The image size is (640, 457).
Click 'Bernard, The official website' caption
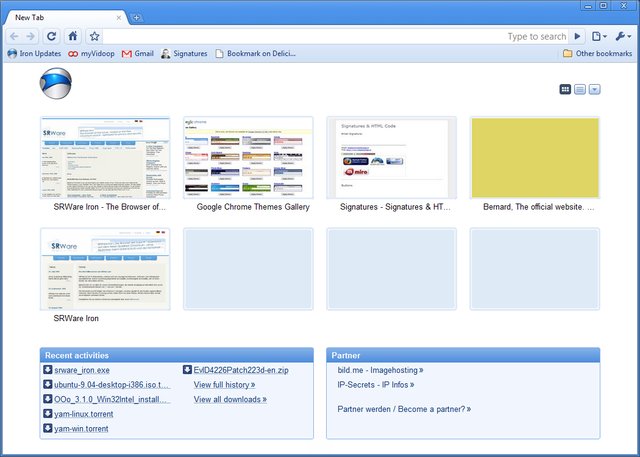[x=538, y=207]
